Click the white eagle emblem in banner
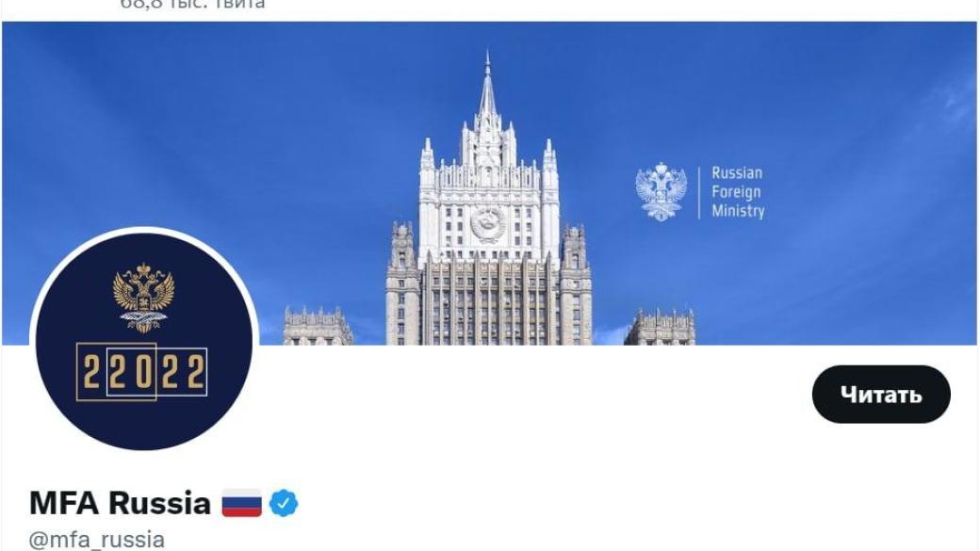Image resolution: width=980 pixels, height=551 pixels. point(661,192)
